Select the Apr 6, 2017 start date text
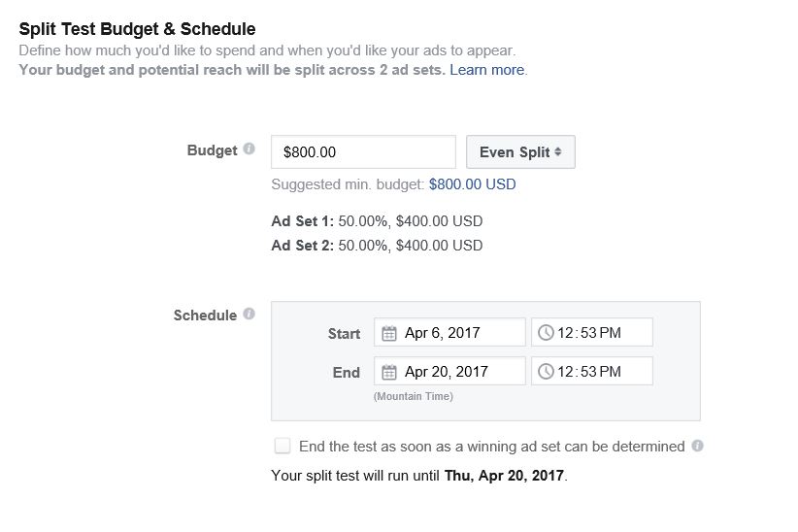Viewport: 798px width, 532px height. [x=443, y=333]
